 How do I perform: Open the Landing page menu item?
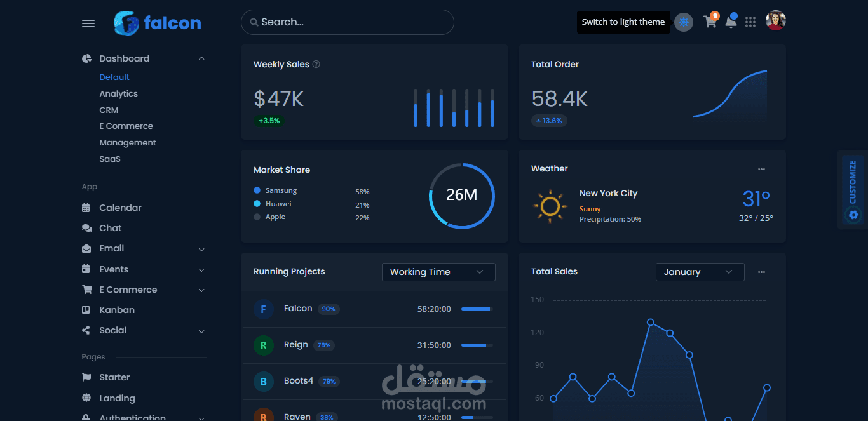(x=117, y=398)
